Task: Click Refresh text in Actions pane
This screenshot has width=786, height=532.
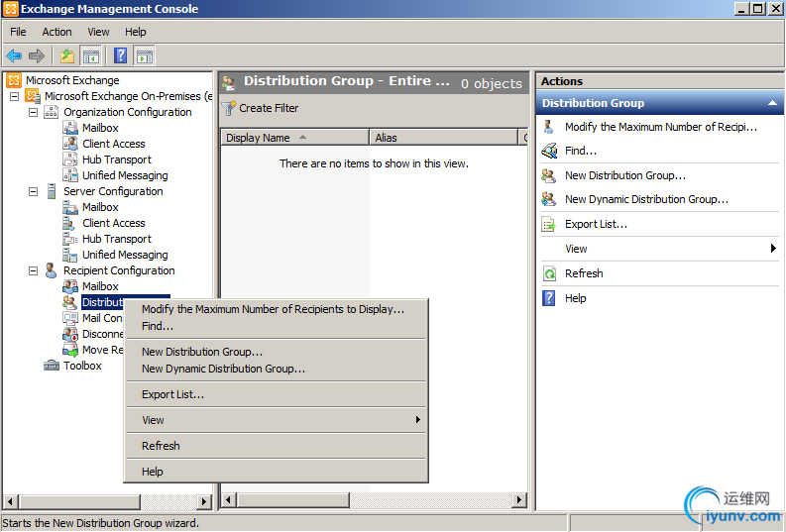Action: pos(584,273)
